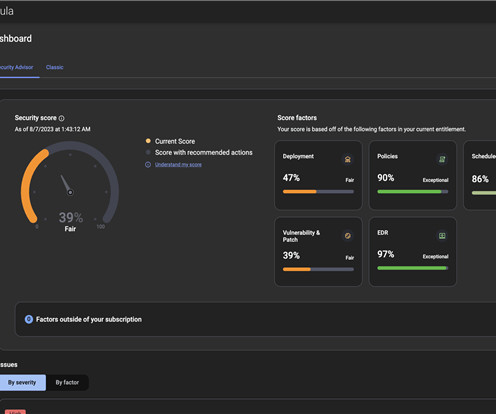Click the EDR factor icon

[x=442, y=236]
